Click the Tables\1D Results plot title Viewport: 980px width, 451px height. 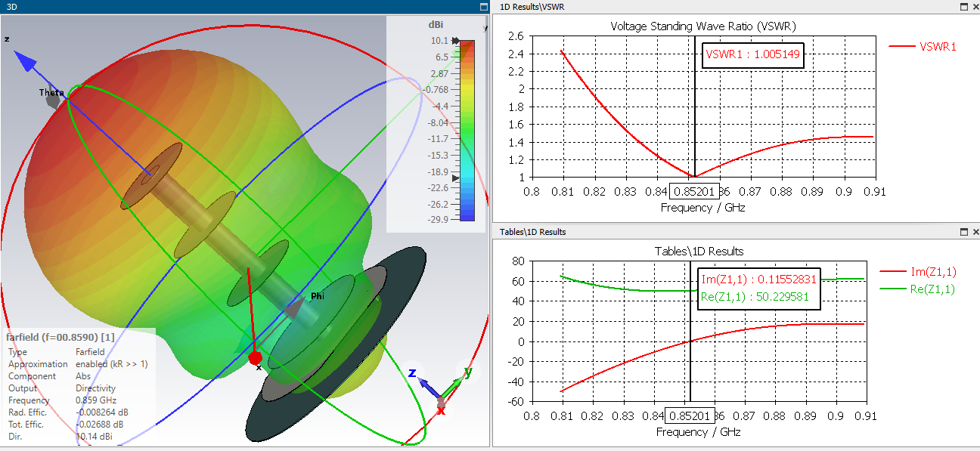point(699,251)
